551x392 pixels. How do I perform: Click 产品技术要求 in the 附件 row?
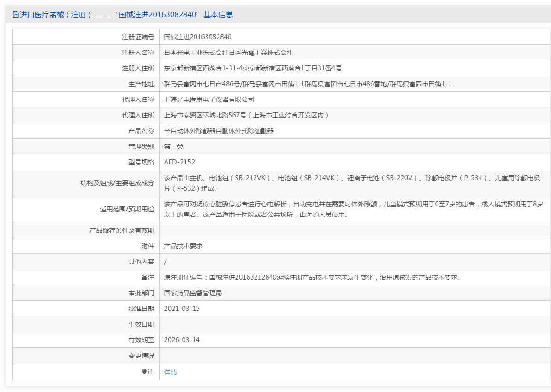click(x=183, y=246)
